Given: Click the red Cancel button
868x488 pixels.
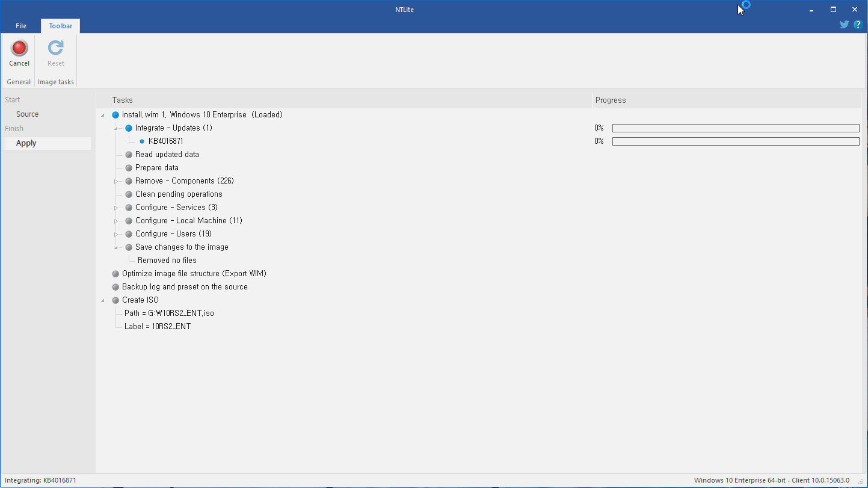Looking at the screenshot, I should [19, 53].
